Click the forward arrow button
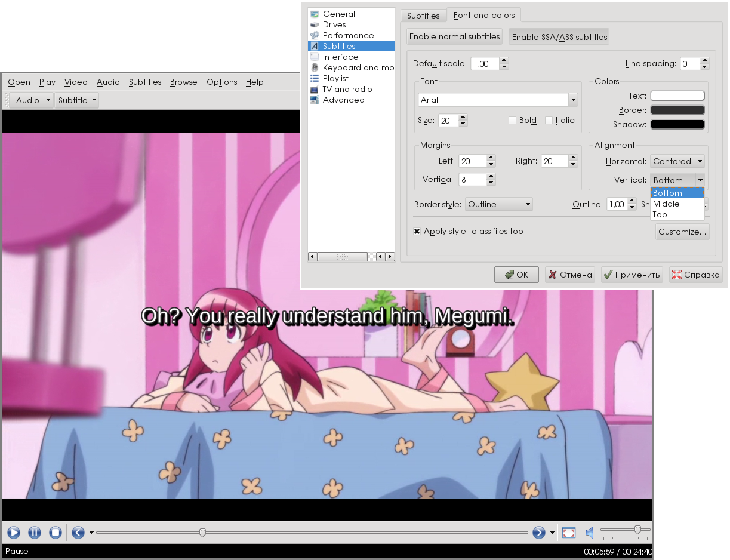The image size is (730, 560). pyautogui.click(x=539, y=532)
